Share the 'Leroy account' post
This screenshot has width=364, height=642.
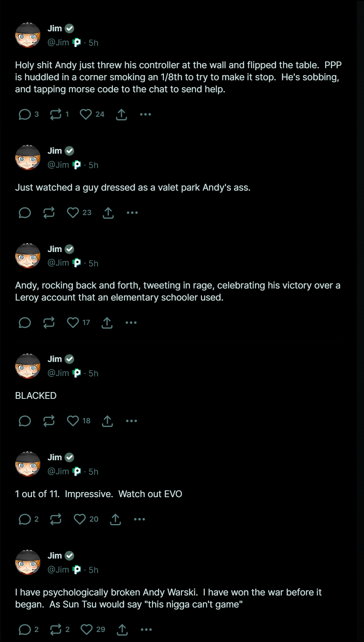(107, 323)
